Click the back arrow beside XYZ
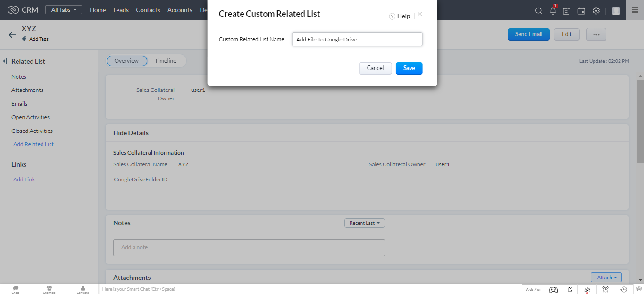Viewport: 644px width, 294px height. [12, 34]
